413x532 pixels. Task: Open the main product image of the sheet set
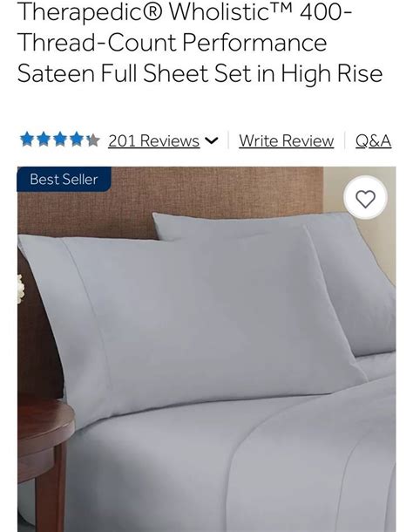(x=206, y=349)
